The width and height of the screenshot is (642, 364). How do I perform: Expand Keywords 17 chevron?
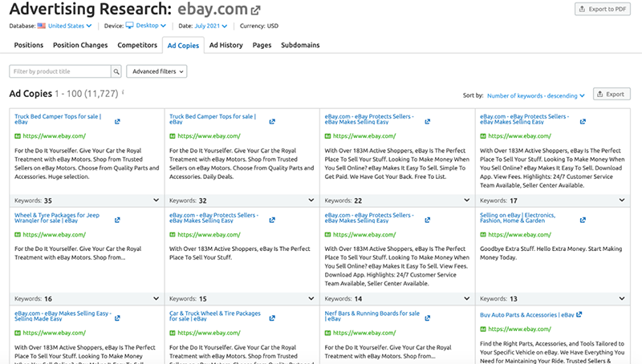[622, 200]
